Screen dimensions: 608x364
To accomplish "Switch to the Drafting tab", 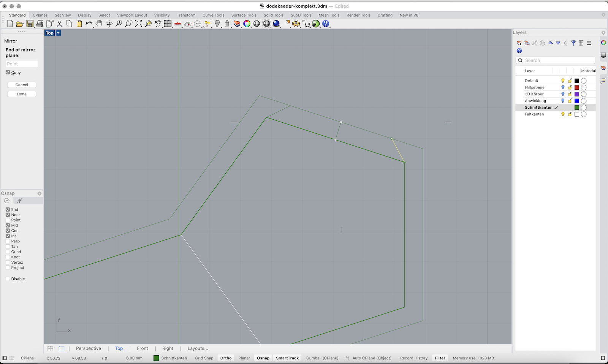I will [385, 15].
